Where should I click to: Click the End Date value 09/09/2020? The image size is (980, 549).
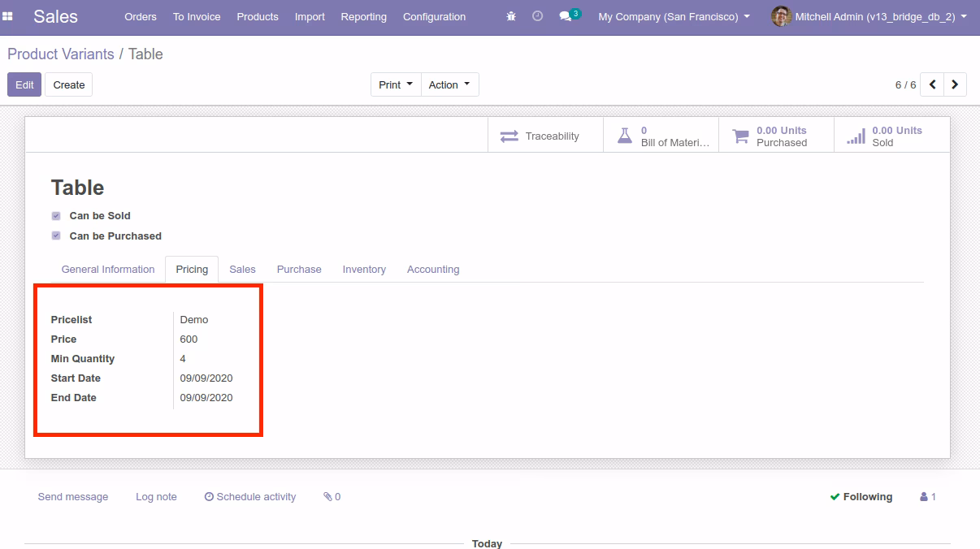206,398
